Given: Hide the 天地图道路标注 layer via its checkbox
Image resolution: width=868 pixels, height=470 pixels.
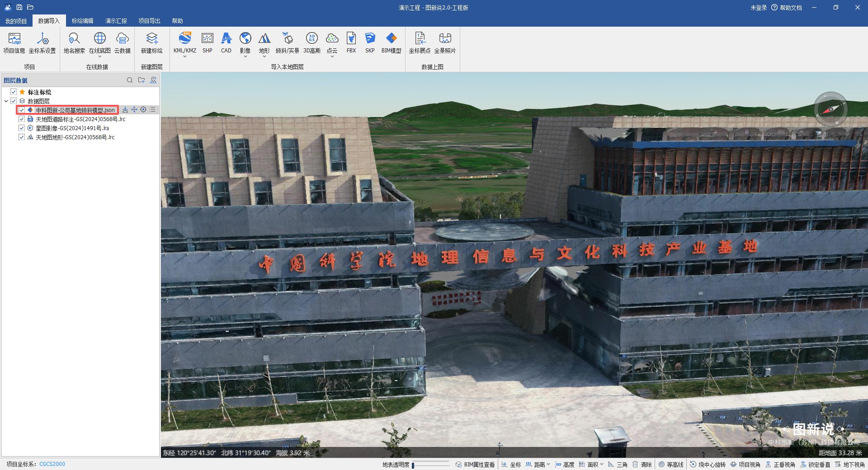Looking at the screenshot, I should (22, 119).
